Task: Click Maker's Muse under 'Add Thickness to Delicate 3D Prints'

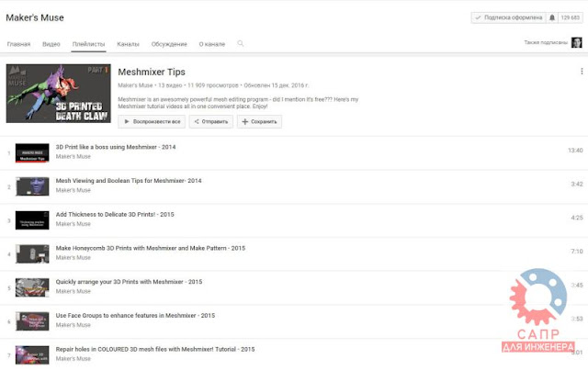Action: pyautogui.click(x=73, y=224)
